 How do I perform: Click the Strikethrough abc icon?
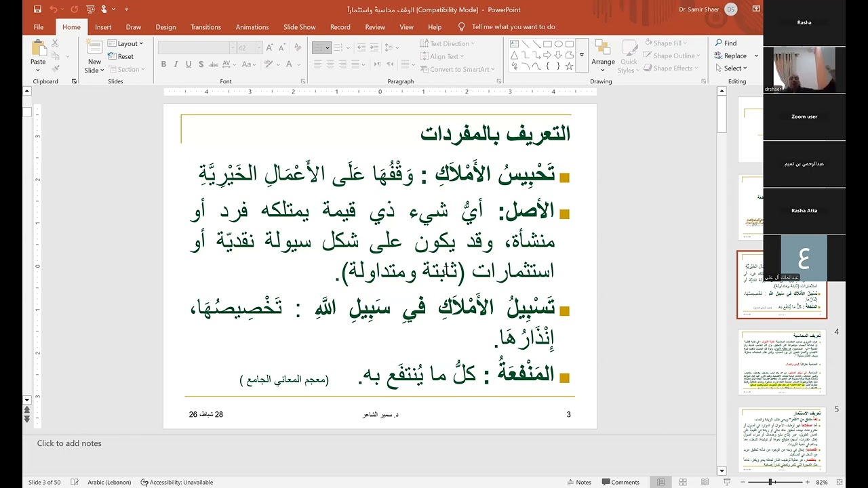(x=214, y=64)
